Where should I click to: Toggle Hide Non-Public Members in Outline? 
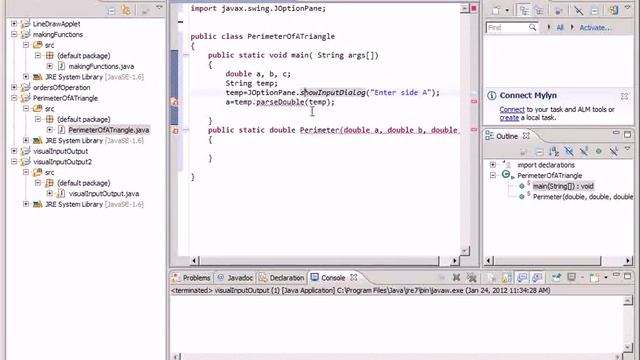(598, 151)
